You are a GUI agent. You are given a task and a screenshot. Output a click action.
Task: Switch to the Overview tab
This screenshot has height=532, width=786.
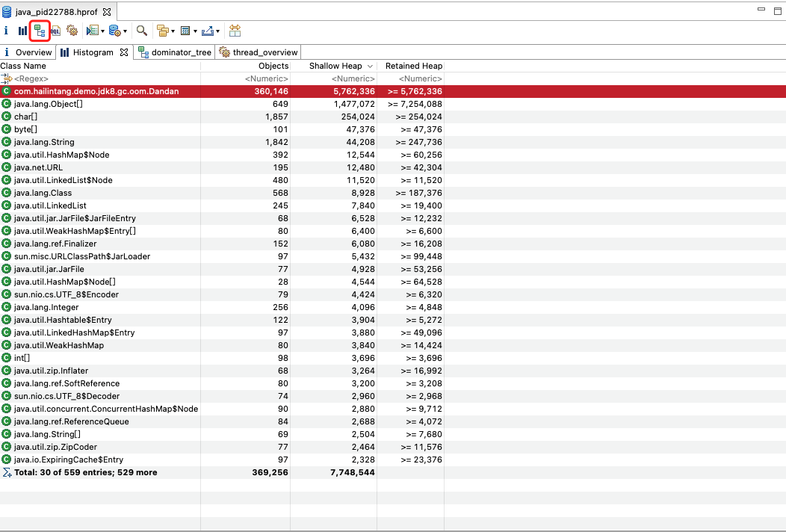(x=28, y=52)
